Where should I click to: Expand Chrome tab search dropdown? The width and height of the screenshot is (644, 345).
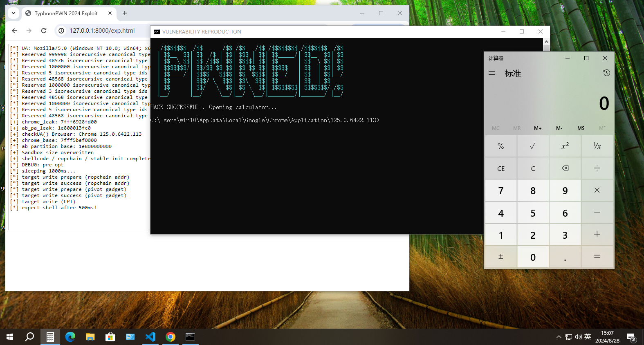13,13
